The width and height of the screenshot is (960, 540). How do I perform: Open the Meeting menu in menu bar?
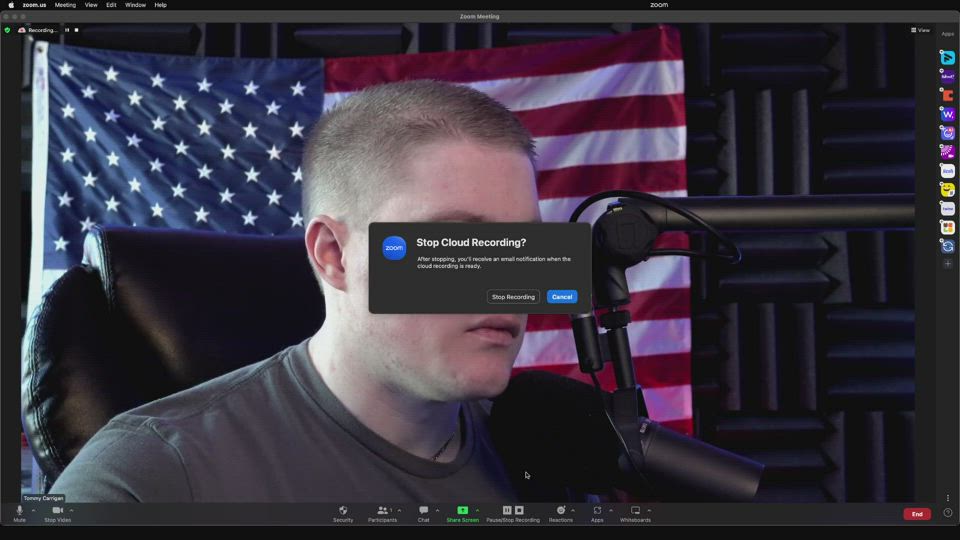(x=65, y=5)
